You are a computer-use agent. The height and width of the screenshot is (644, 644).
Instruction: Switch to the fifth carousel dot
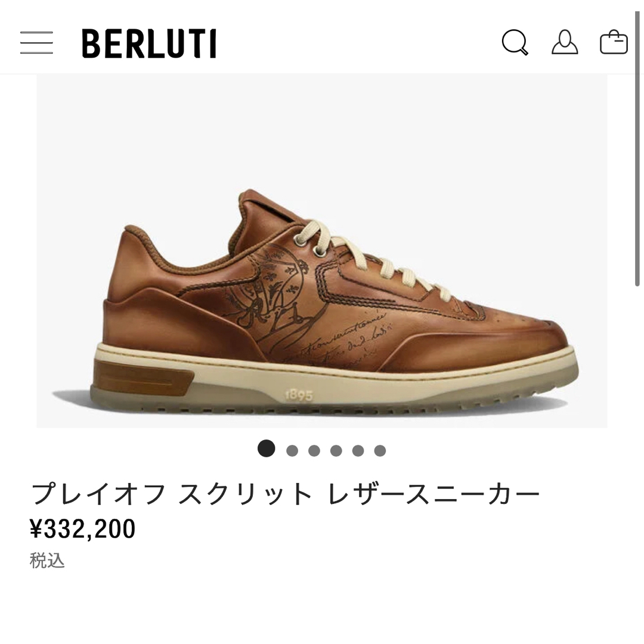358,451
